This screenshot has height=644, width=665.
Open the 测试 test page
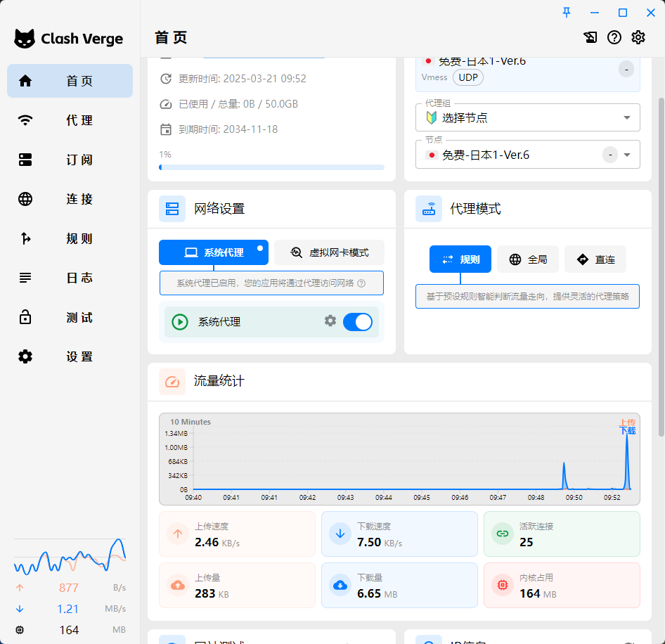(70, 317)
